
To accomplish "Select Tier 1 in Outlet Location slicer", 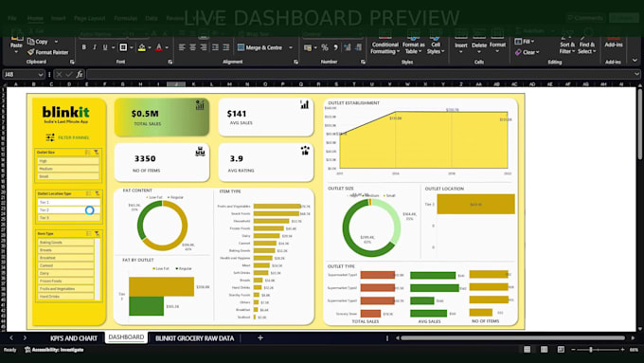I will pos(69,202).
